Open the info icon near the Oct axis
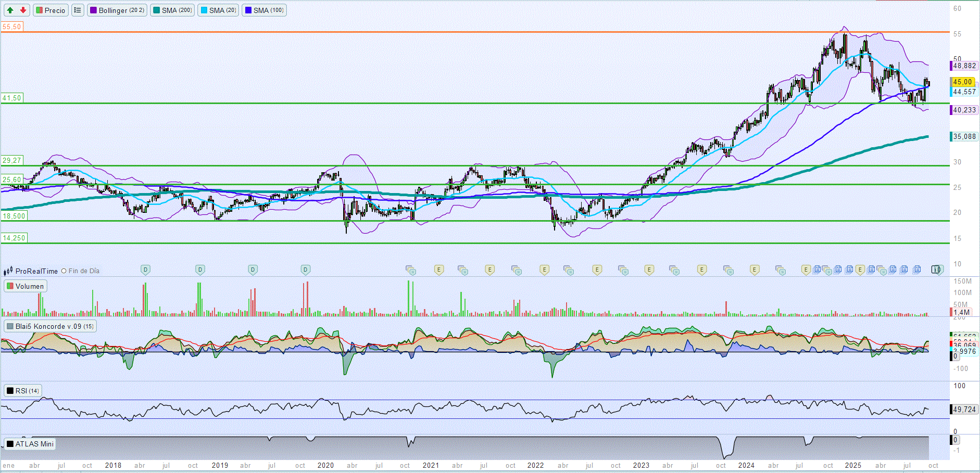The image size is (980, 473). [x=937, y=270]
